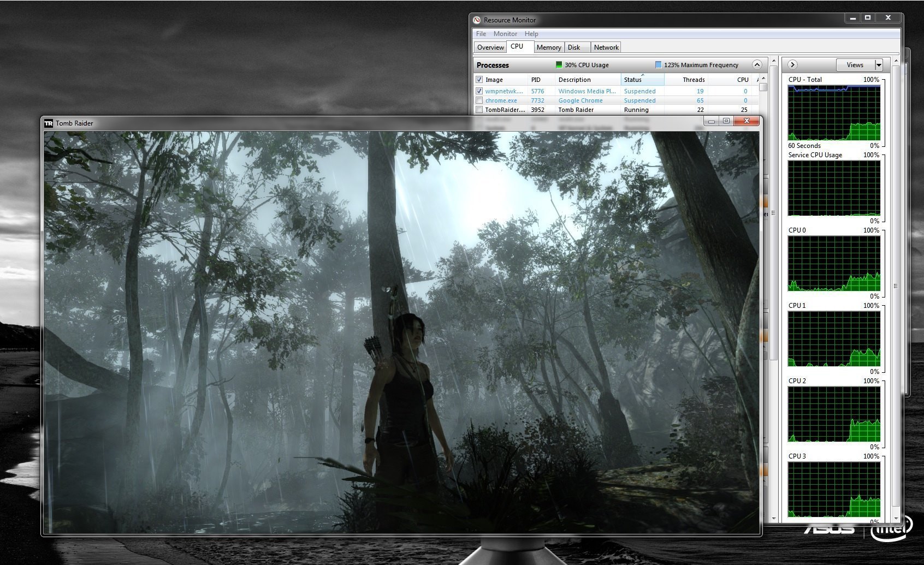Click the process list scroll up arrow
Viewport: 924px width, 565px height.
(x=763, y=79)
